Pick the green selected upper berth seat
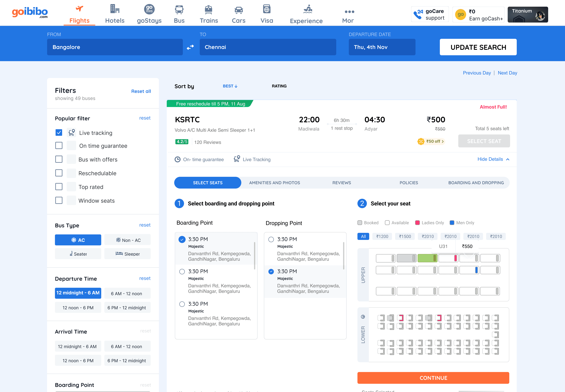565x392 pixels. coord(427,258)
